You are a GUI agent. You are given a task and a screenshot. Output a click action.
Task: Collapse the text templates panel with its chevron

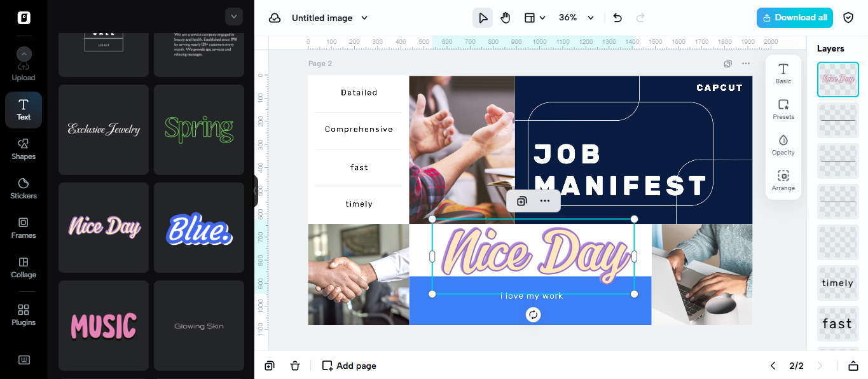tap(234, 17)
